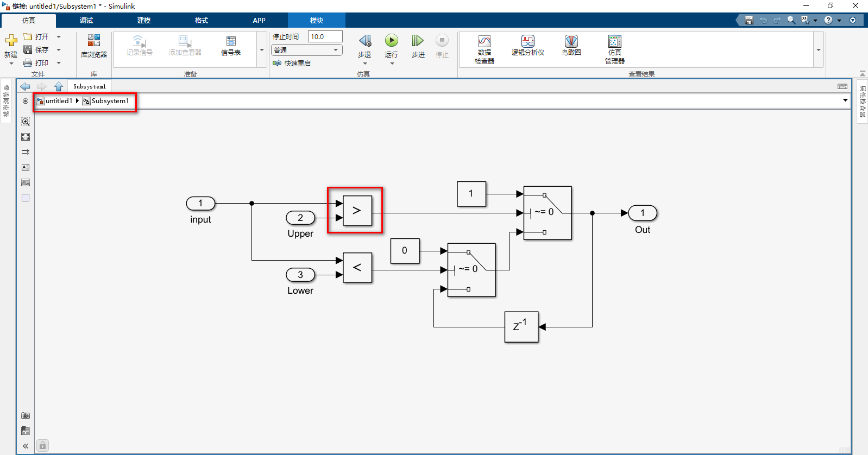
Task: Open the 普通 simulation mode dropdown
Action: tap(307, 50)
